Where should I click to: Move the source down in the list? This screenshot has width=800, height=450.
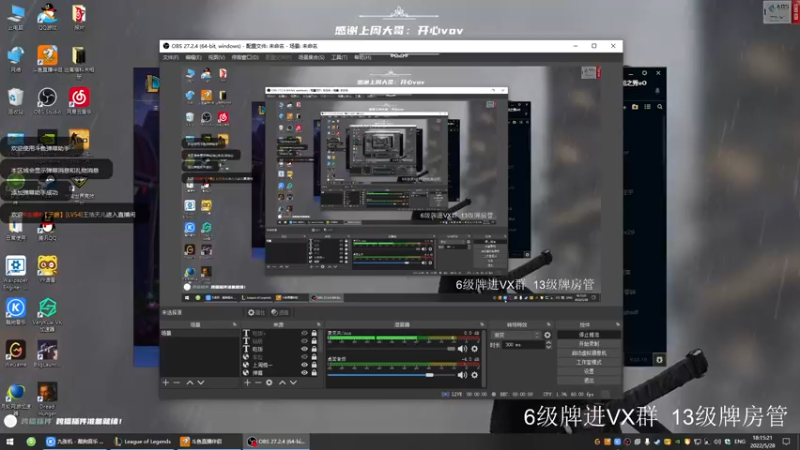pyautogui.click(x=293, y=383)
